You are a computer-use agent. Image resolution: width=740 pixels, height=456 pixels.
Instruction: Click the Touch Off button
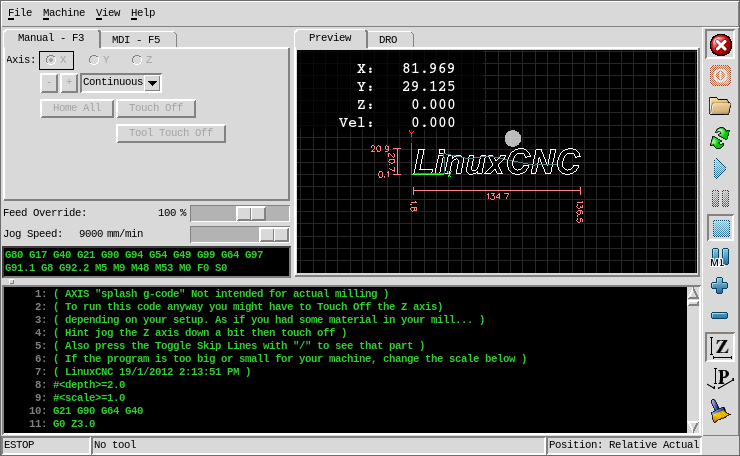point(156,108)
